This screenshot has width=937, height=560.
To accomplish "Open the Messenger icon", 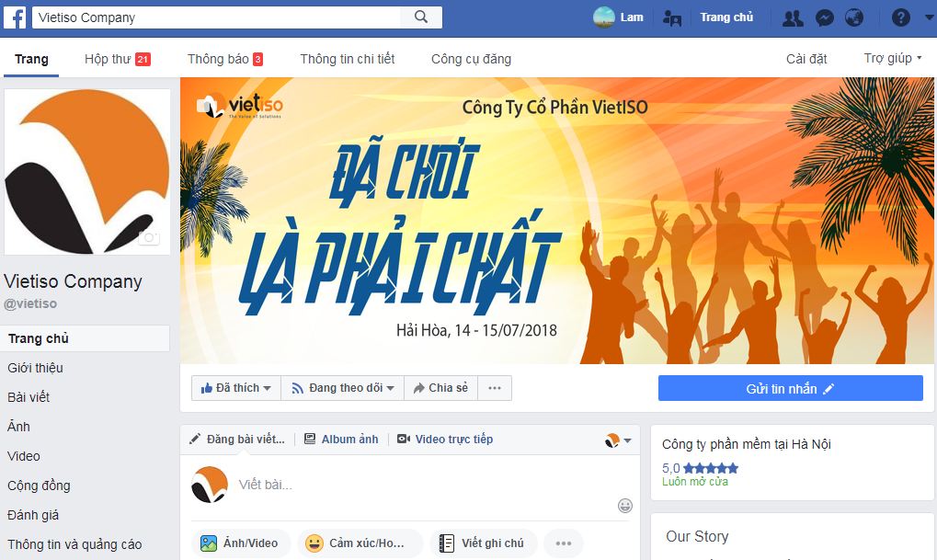I will click(825, 17).
